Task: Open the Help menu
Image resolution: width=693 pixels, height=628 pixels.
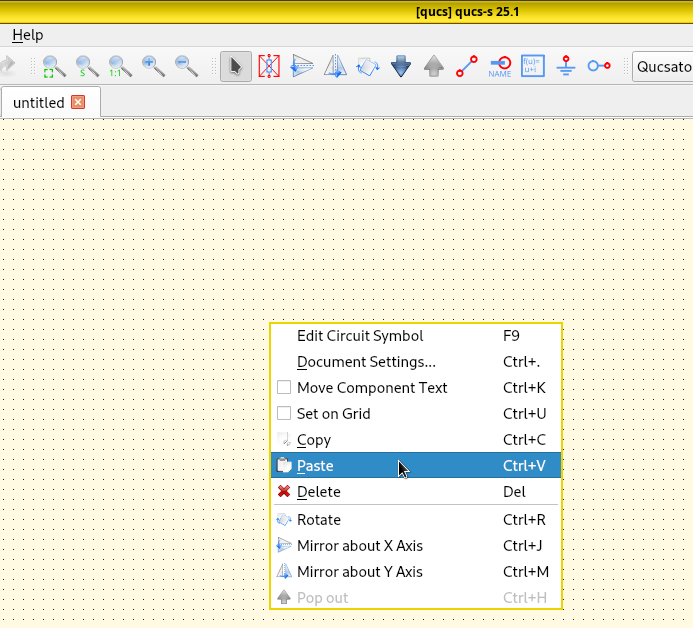Action: [27, 35]
